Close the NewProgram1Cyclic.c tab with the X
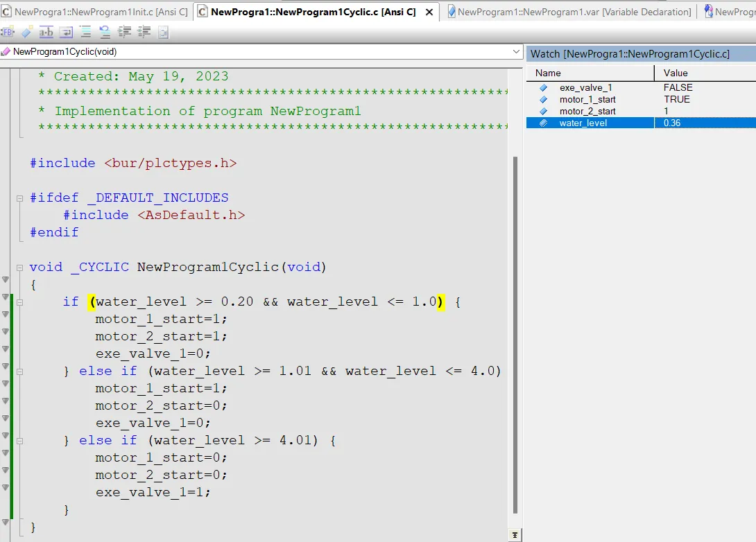 click(429, 12)
